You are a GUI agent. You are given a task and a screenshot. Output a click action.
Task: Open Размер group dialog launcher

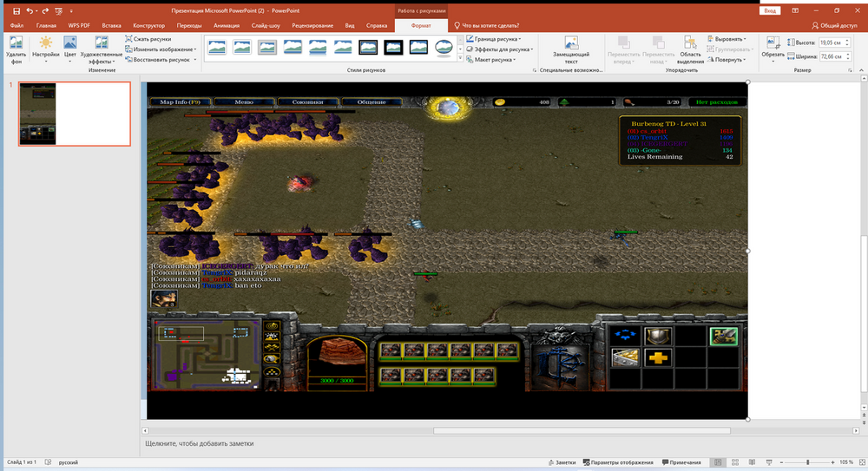click(x=851, y=70)
